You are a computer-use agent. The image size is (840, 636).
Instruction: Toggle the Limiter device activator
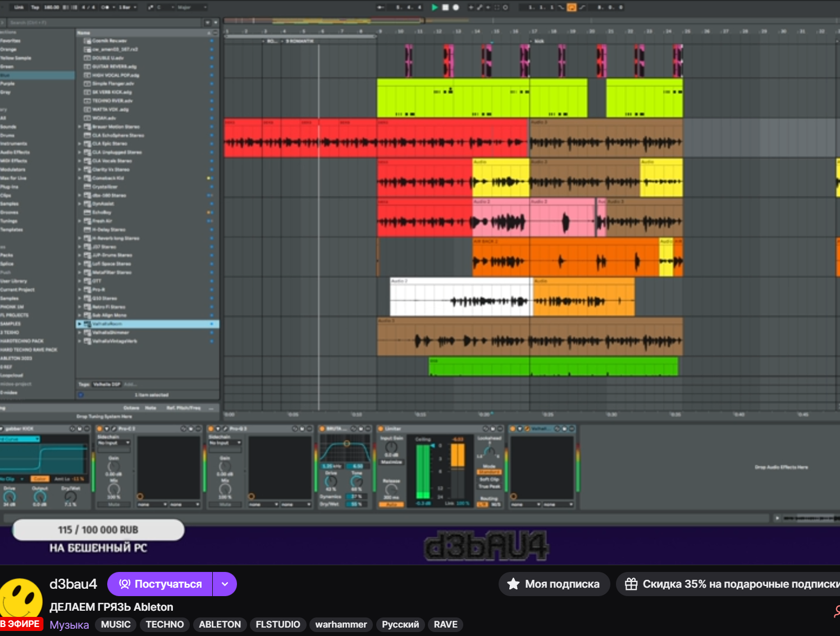(380, 429)
